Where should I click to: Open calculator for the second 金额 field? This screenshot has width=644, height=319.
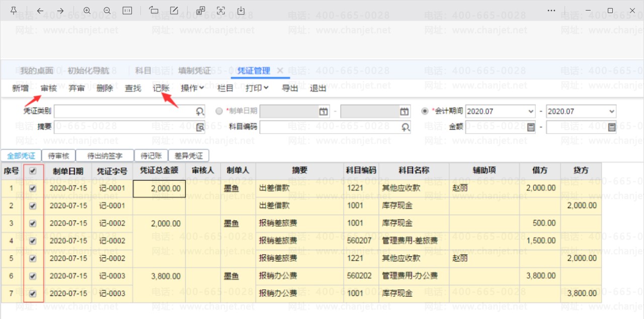coord(612,127)
